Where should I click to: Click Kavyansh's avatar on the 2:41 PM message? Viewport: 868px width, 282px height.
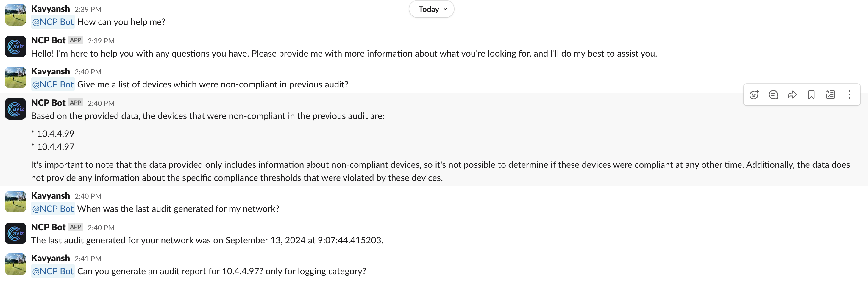tap(15, 264)
